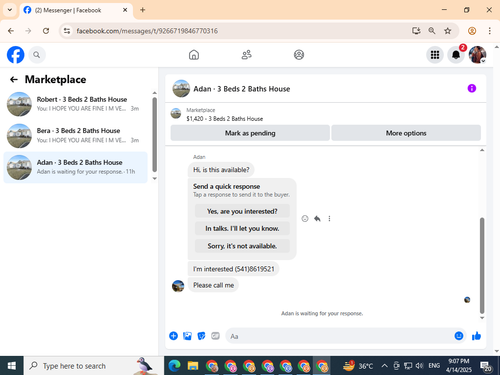This screenshot has width=500, height=375.
Task: Click into the Aa message input field
Action: (x=340, y=336)
